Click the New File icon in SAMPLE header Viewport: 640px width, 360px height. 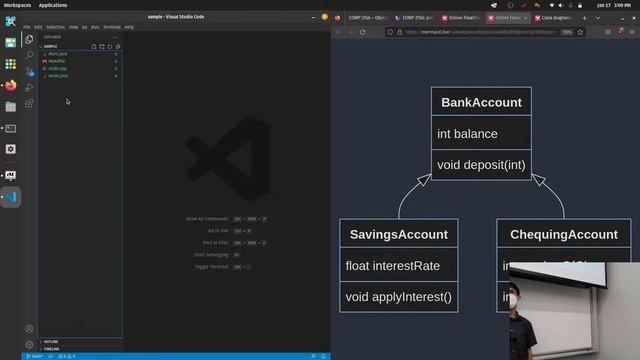point(94,47)
